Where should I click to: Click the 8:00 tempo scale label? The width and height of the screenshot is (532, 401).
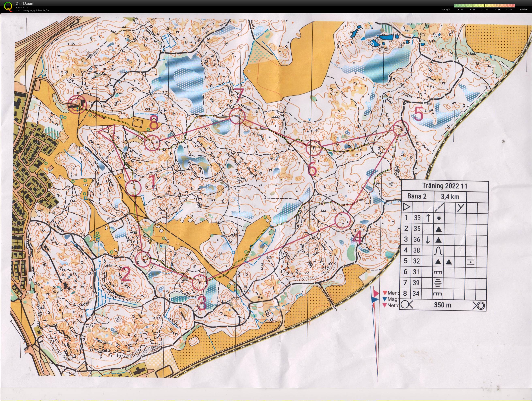click(x=472, y=10)
